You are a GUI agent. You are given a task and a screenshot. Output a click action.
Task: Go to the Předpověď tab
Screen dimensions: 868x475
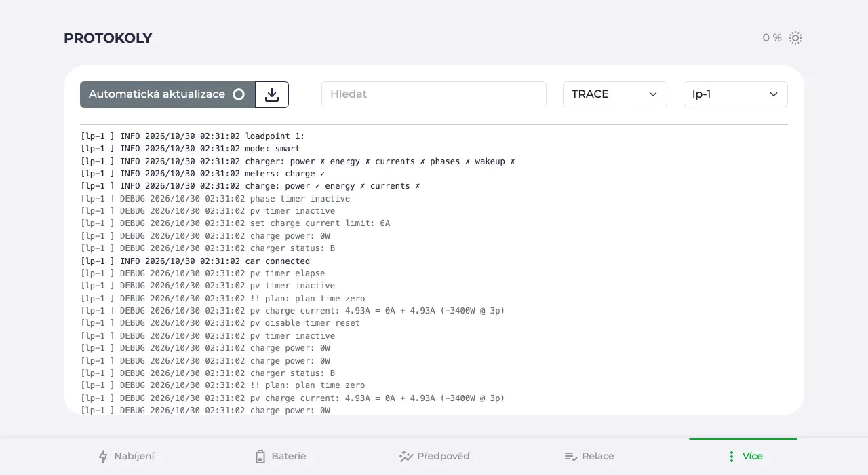tap(434, 457)
